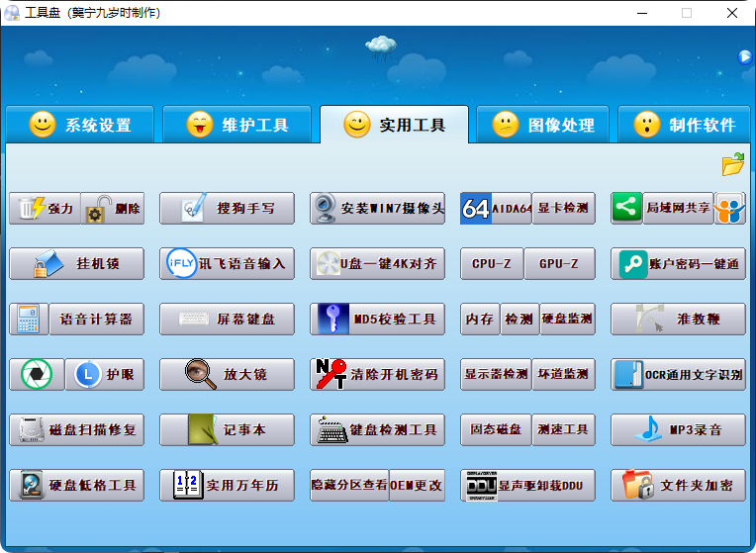This screenshot has height=553, width=756.
Task: Click 语音计算器 button
Action: [96, 319]
